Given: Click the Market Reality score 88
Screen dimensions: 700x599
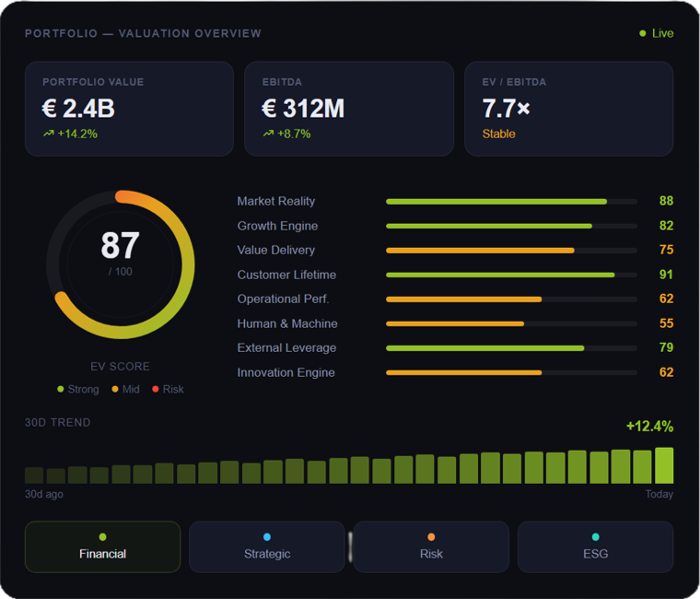Looking at the screenshot, I should point(666,201).
